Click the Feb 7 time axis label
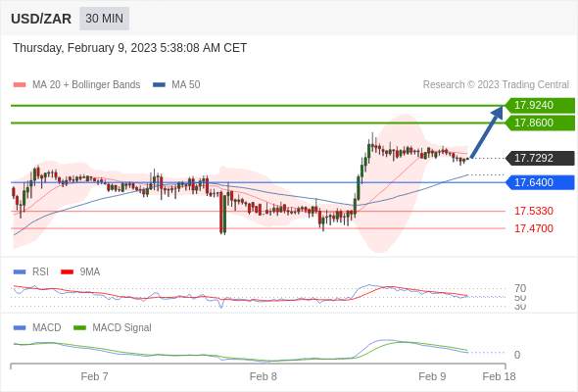 click(94, 376)
